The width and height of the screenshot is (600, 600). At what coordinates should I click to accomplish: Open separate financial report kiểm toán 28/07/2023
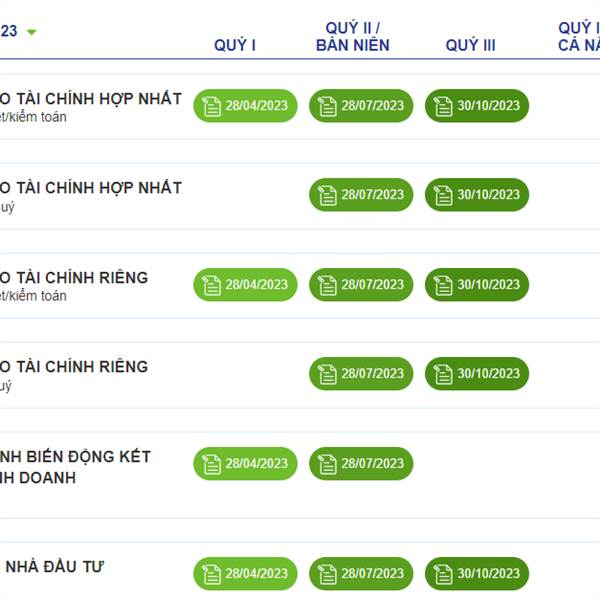[x=361, y=285]
